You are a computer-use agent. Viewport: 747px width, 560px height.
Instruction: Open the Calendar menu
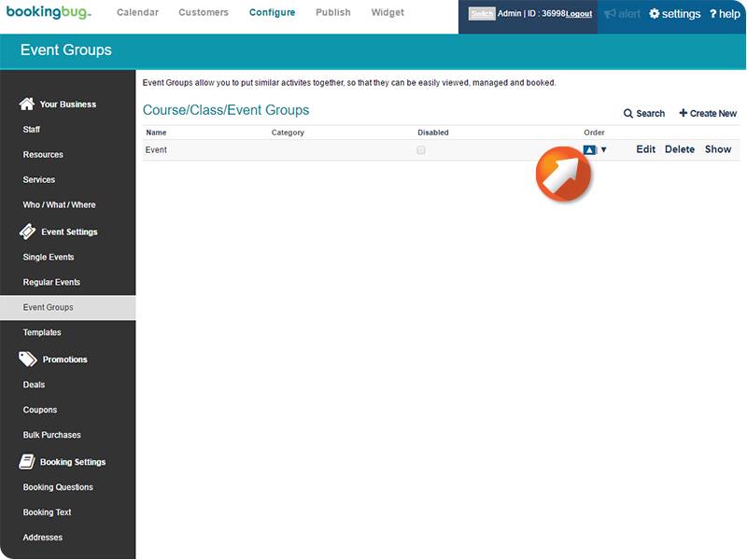(137, 12)
